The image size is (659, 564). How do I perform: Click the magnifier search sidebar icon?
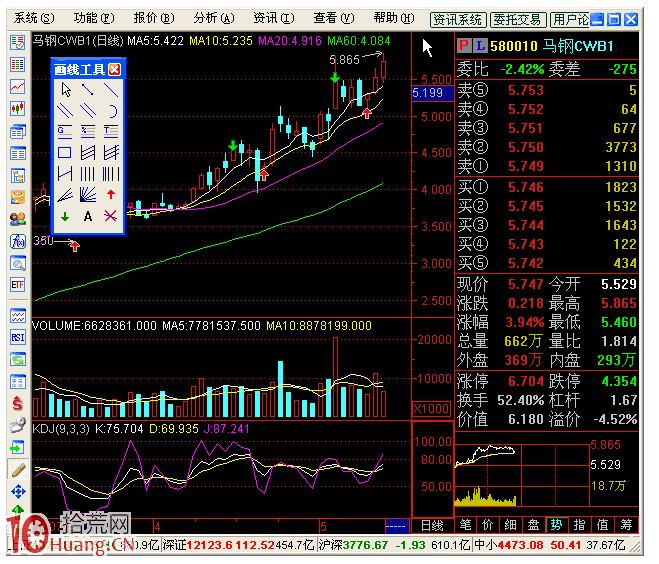pos(18,264)
